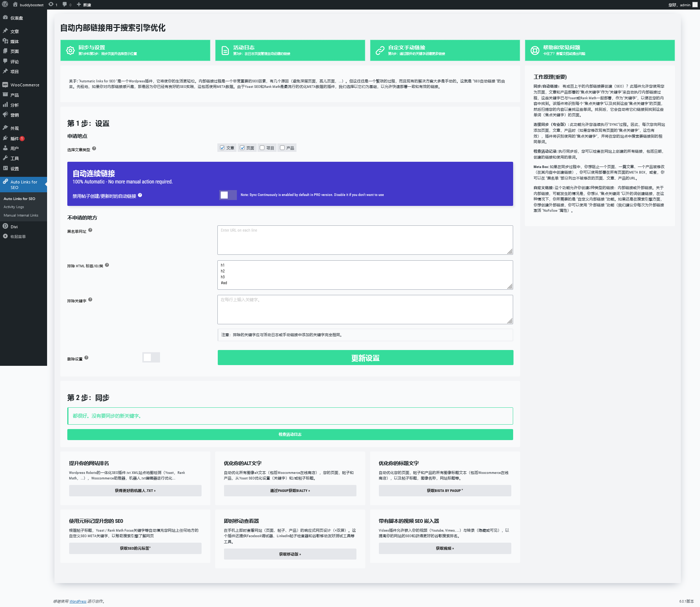Open the buddybosstest site home icon
This screenshot has height=607, width=700.
pyautogui.click(x=15, y=4)
